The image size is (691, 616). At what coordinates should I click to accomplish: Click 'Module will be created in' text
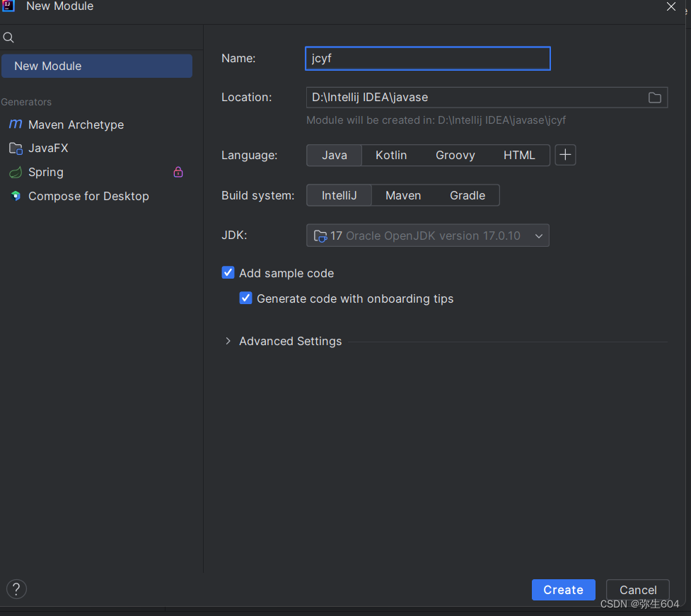click(436, 120)
